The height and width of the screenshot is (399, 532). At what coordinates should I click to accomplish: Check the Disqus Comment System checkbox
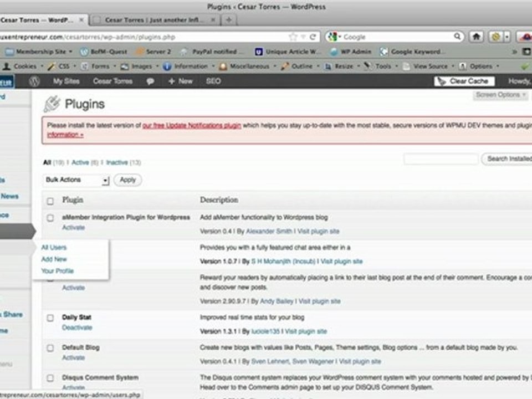[50, 378]
